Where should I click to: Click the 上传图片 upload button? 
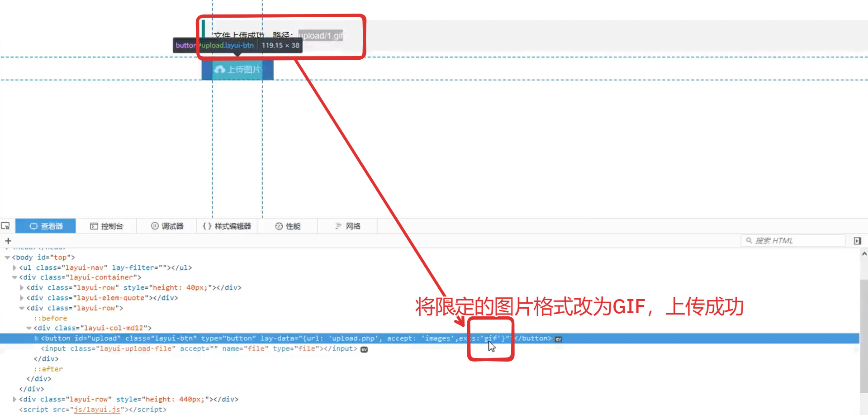[237, 70]
